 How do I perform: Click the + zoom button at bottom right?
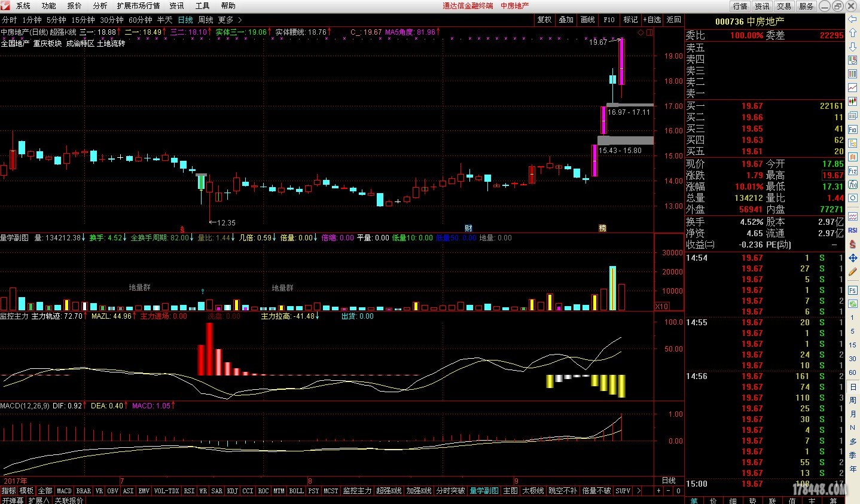(x=658, y=491)
